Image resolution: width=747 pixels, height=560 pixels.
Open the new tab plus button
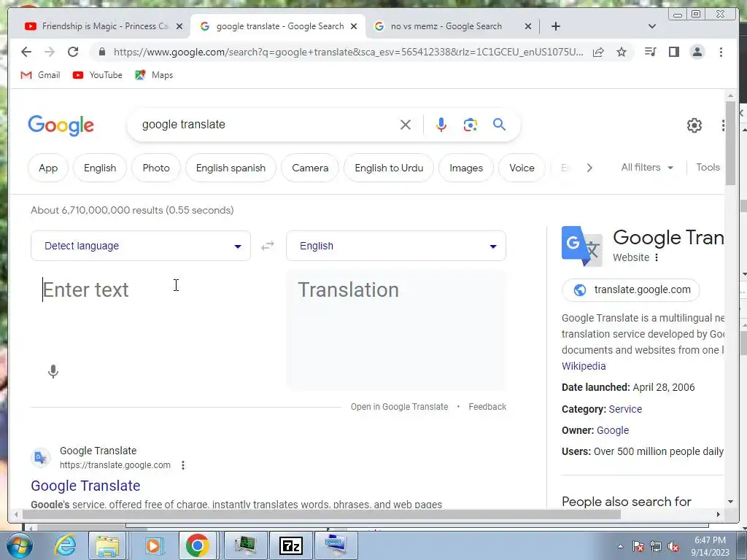click(x=555, y=26)
